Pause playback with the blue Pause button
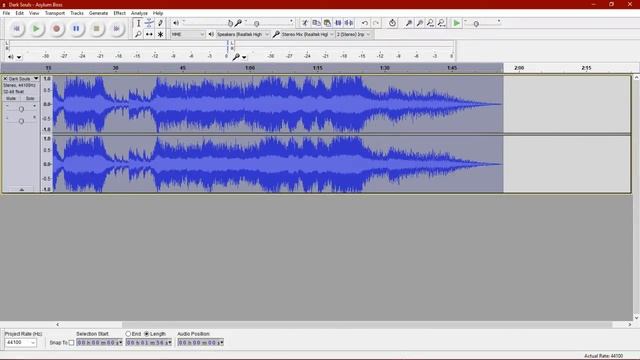The image size is (640, 360). [76, 29]
